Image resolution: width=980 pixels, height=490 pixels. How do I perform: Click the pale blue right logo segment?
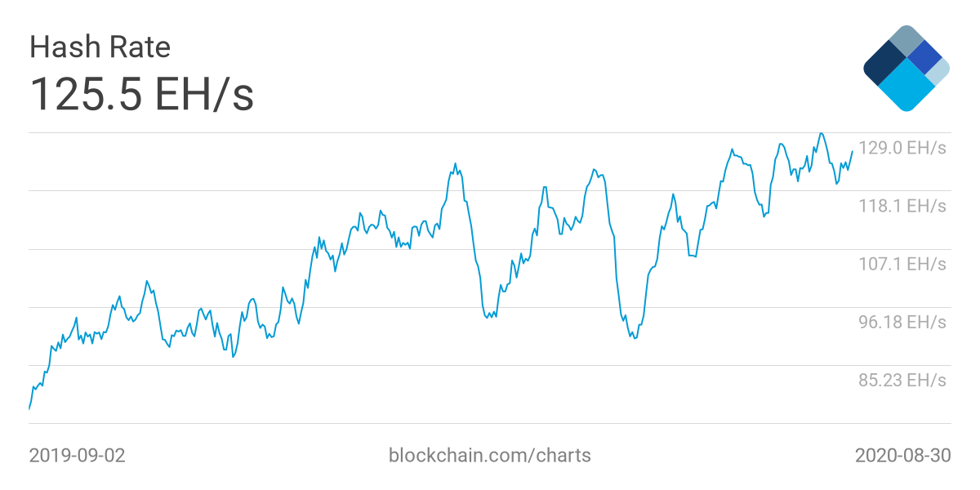click(938, 71)
